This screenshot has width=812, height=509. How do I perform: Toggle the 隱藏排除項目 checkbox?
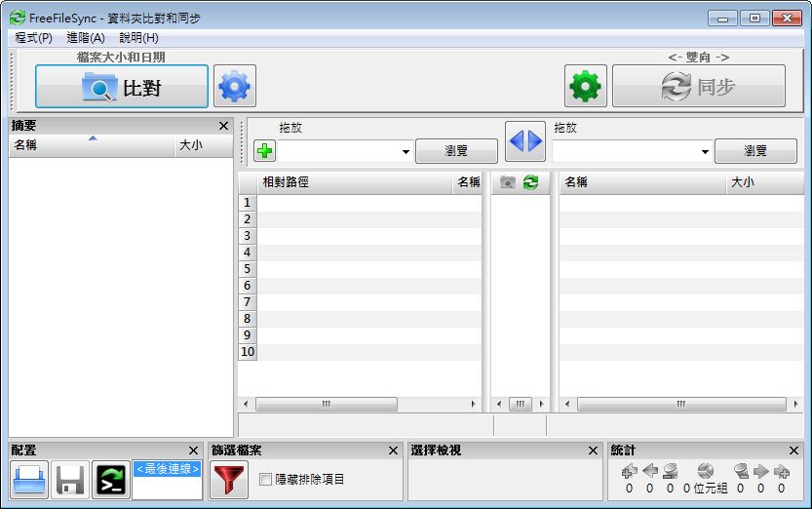coord(266,480)
